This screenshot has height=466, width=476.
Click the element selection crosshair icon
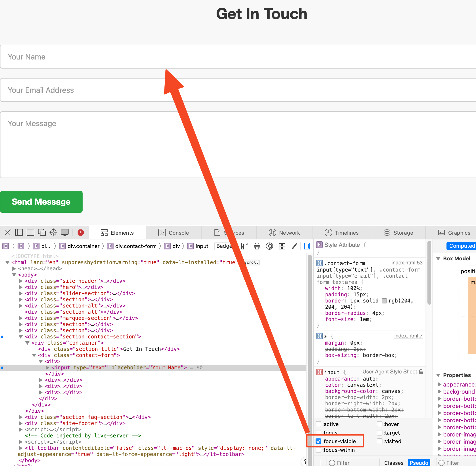[x=53, y=232]
